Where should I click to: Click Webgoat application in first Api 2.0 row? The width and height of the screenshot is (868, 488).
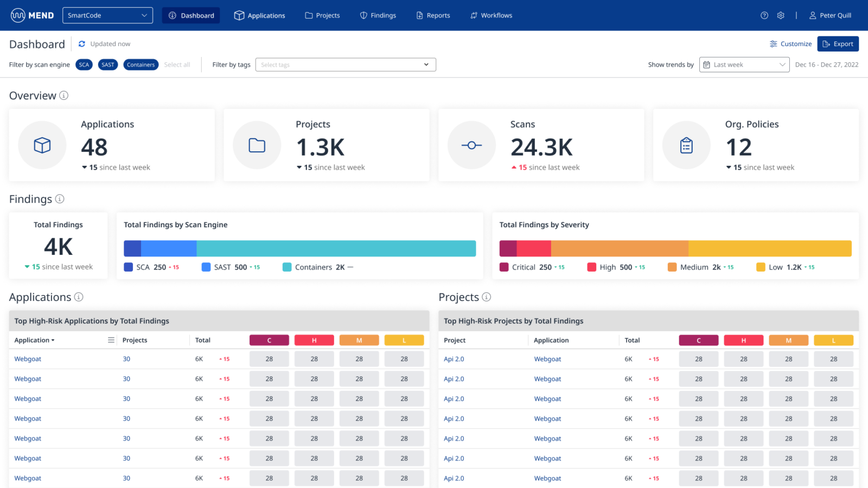[x=547, y=359]
